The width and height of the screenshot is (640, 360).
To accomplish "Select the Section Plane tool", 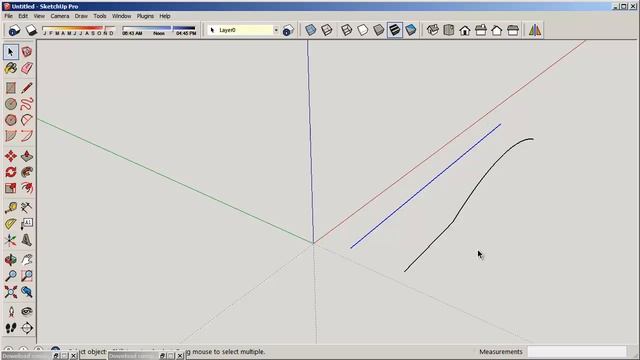I will [x=27, y=328].
